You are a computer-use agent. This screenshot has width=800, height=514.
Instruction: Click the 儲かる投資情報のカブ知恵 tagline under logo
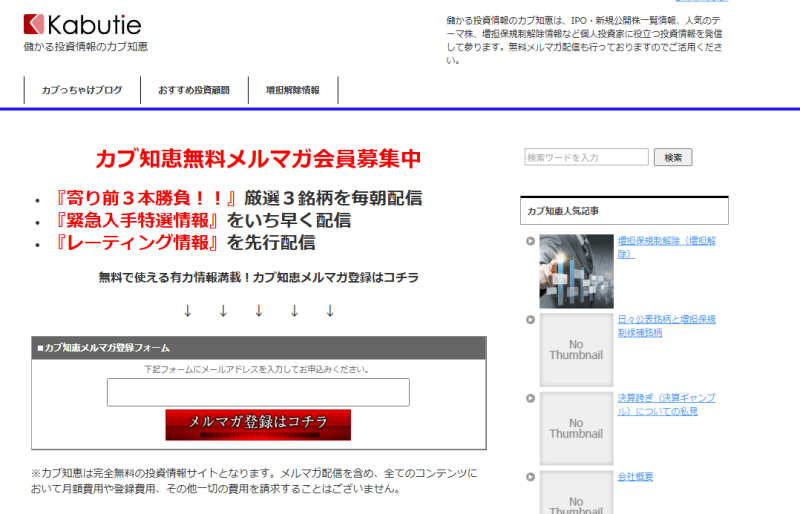[86, 46]
